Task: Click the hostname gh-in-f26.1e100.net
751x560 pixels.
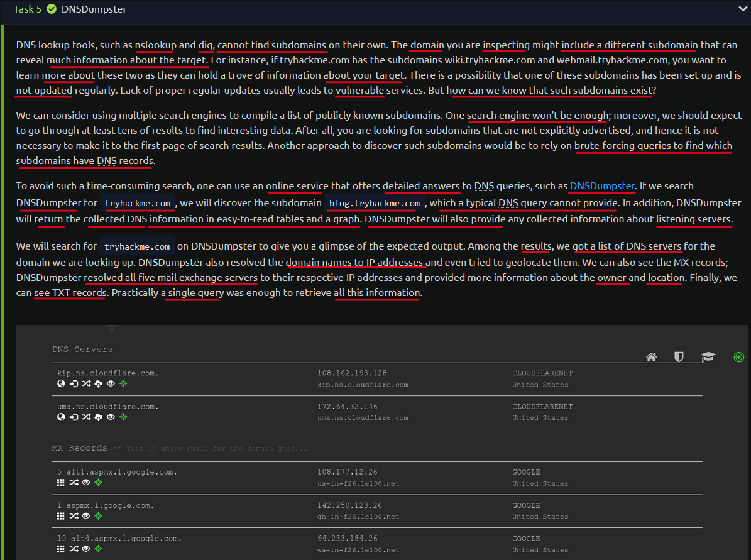Action: [358, 517]
